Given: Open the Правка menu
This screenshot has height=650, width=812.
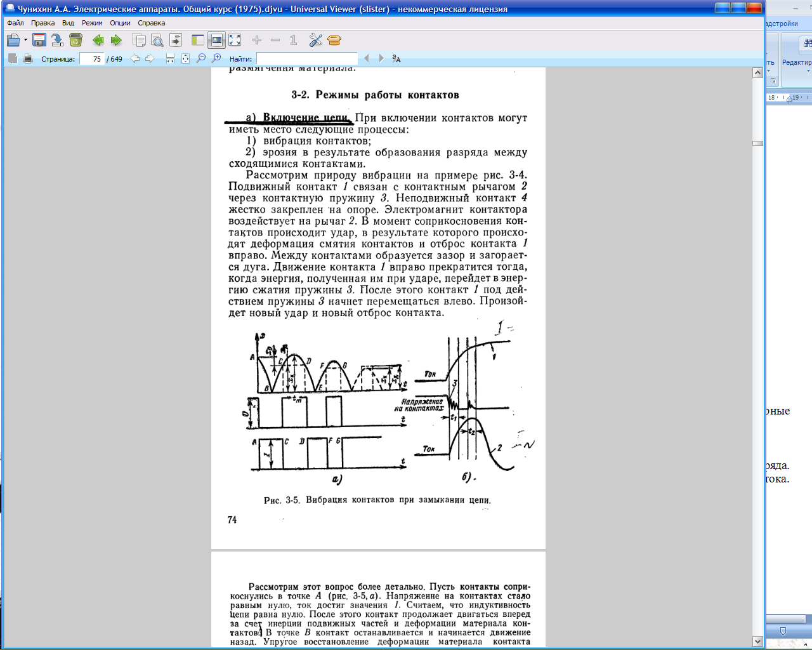Looking at the screenshot, I should point(43,23).
